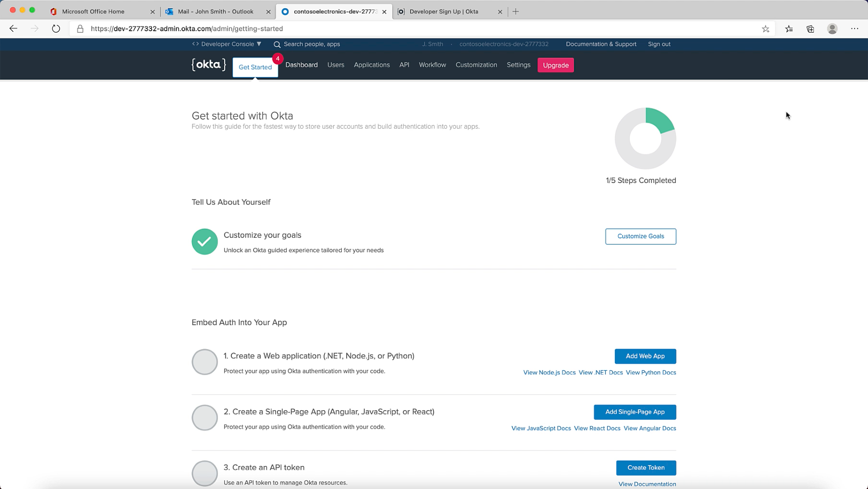The width and height of the screenshot is (868, 489).
Task: Open the Workflow menu
Action: click(x=432, y=65)
